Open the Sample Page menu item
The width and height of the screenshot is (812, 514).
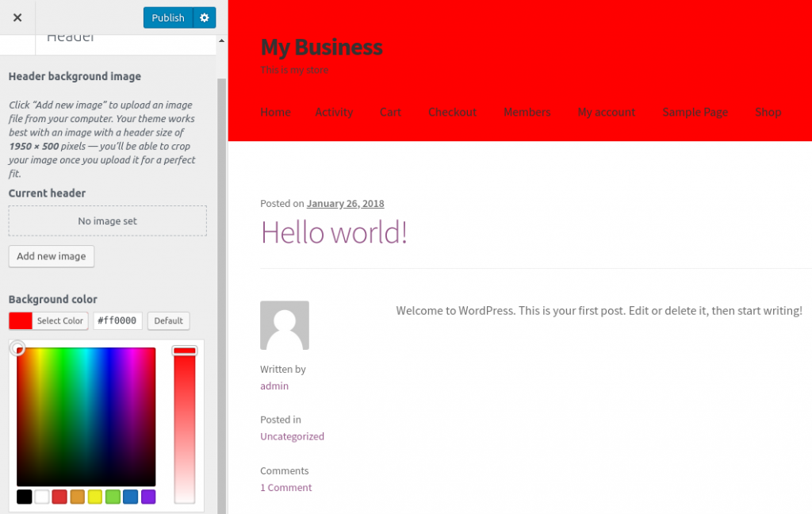695,112
